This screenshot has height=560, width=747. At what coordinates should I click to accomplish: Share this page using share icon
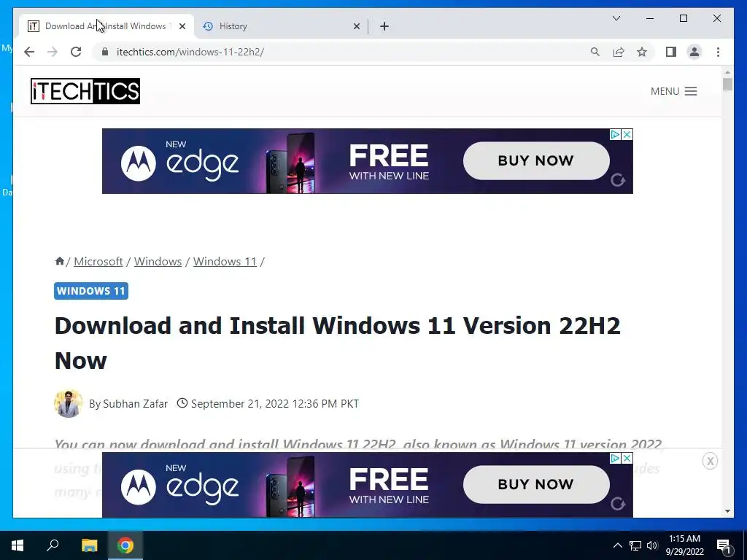pos(619,52)
